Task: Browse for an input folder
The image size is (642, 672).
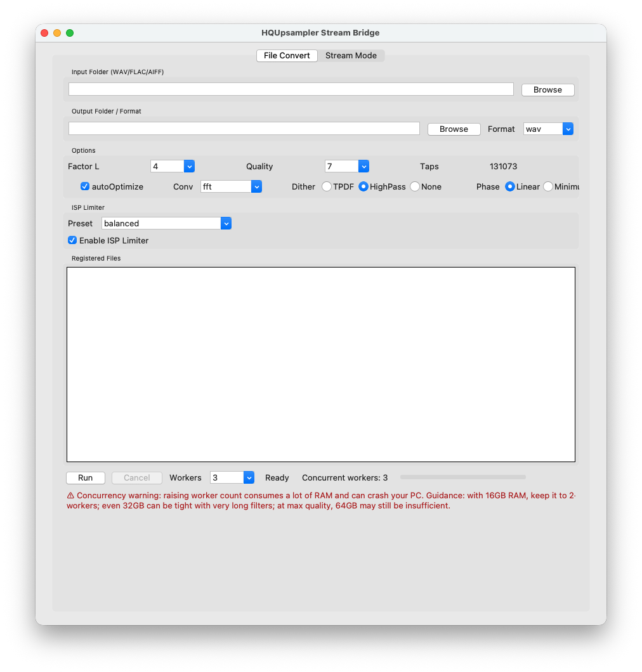Action: click(547, 89)
